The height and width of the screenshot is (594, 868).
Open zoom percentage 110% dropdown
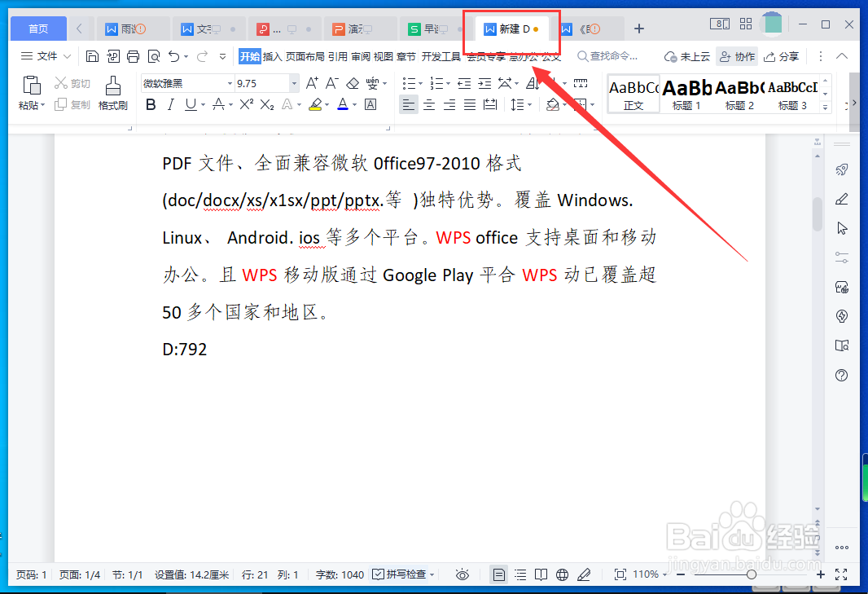pos(650,574)
